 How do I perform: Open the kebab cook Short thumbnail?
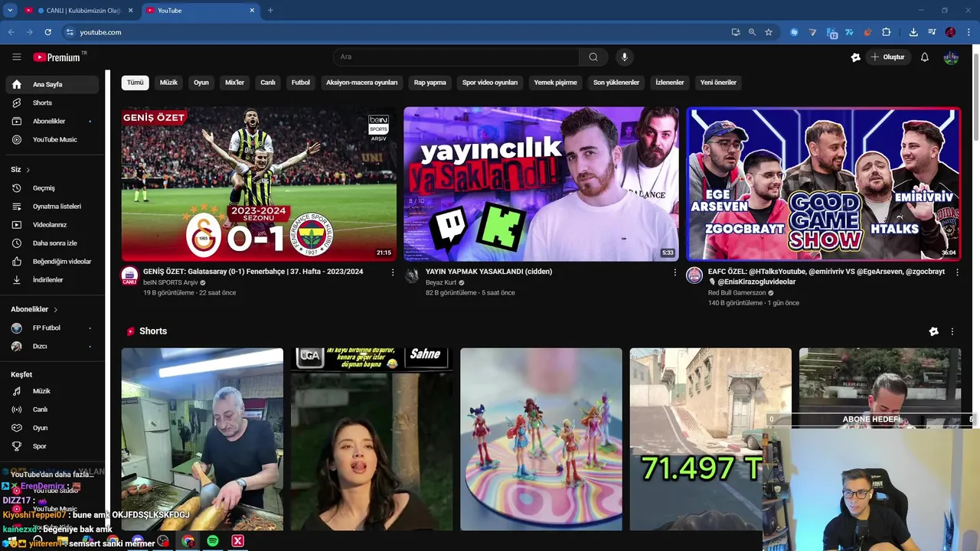(202, 439)
